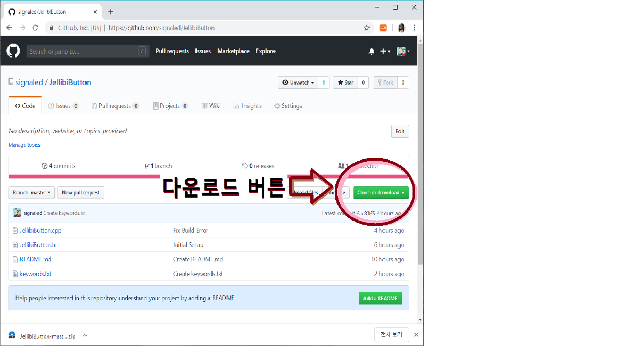Expand the plus create-new menu
This screenshot has width=644, height=346.
385,51
